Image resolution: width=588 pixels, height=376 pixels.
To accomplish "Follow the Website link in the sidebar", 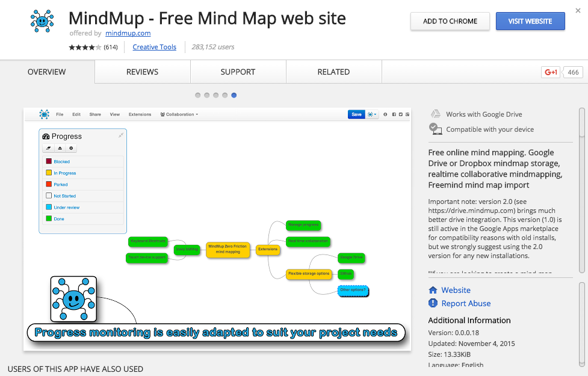I will (x=456, y=290).
